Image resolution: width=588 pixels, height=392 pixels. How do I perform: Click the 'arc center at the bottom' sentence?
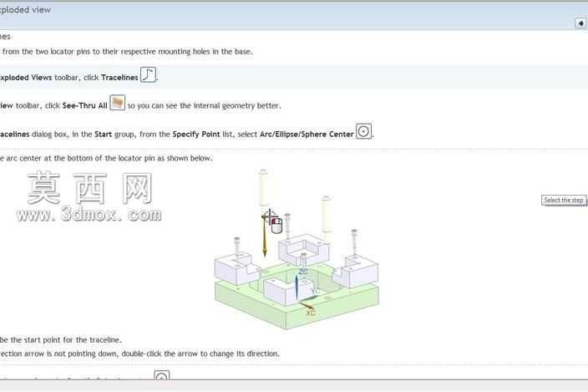point(106,158)
